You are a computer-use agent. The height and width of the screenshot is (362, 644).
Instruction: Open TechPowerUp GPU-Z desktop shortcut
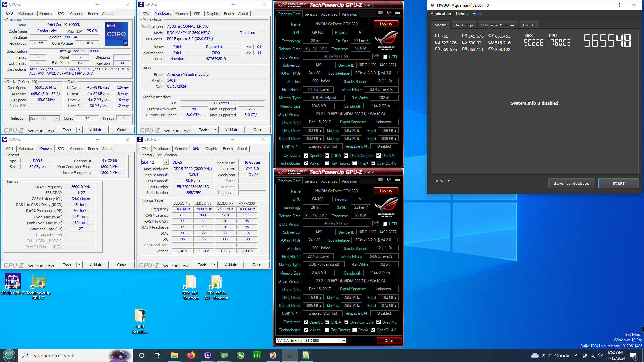click(38, 287)
